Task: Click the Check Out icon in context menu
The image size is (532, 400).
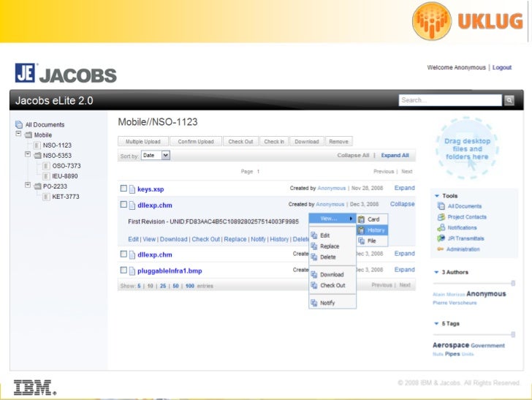Action: click(314, 285)
